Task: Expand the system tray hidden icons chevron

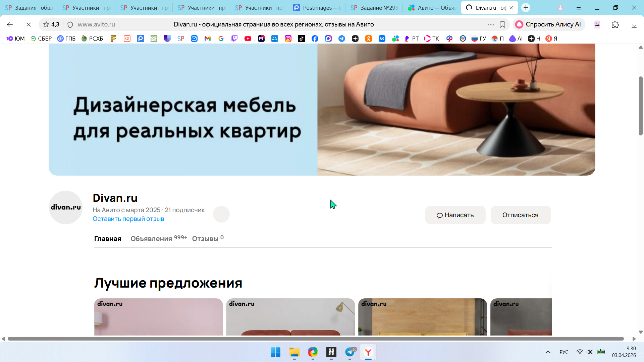Action: click(x=548, y=352)
